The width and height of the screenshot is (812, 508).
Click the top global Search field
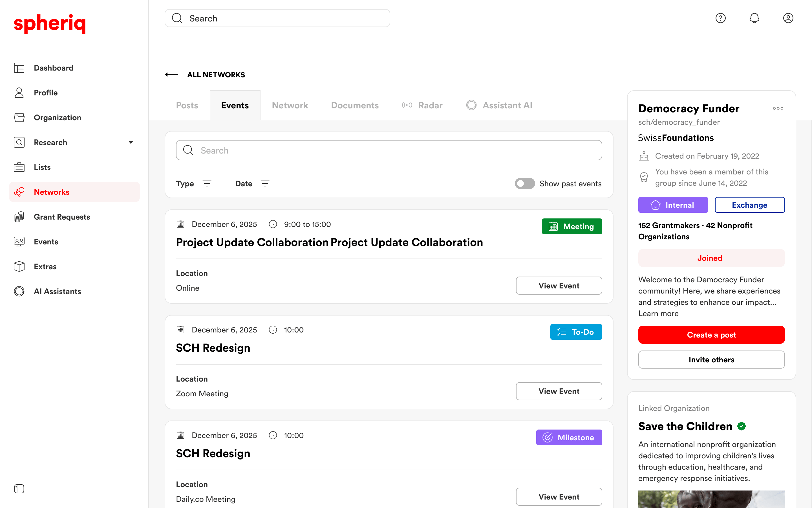pos(277,18)
